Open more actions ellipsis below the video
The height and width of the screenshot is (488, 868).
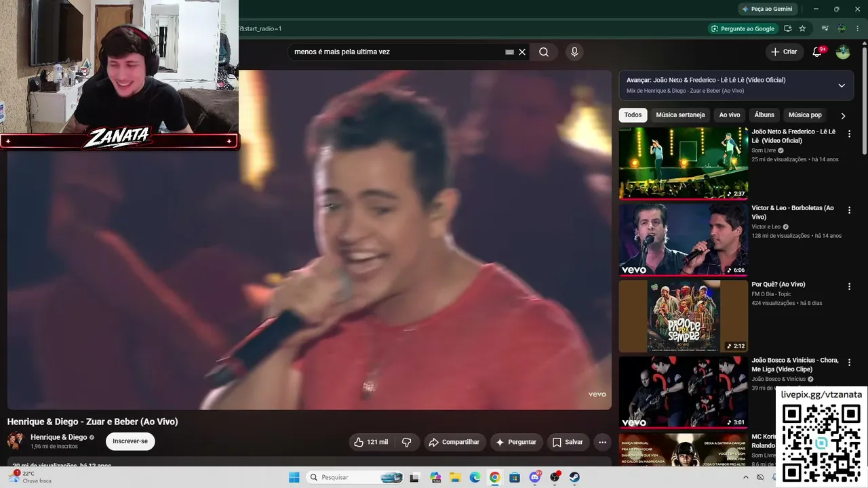602,442
